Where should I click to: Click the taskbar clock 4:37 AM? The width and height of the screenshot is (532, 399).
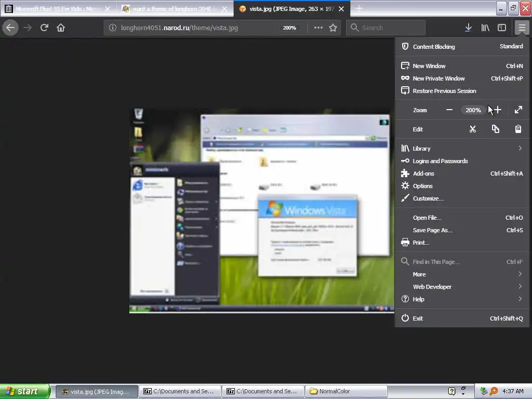[x=513, y=392]
